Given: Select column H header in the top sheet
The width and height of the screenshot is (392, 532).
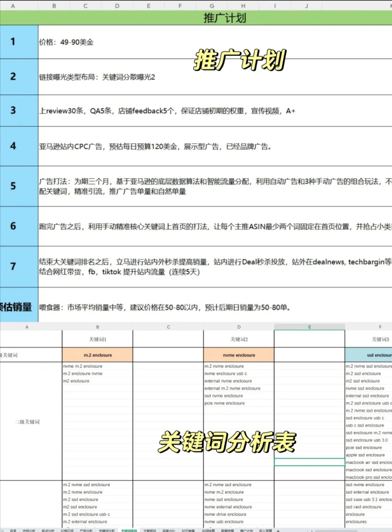Looking at the screenshot, I should coord(243,6).
